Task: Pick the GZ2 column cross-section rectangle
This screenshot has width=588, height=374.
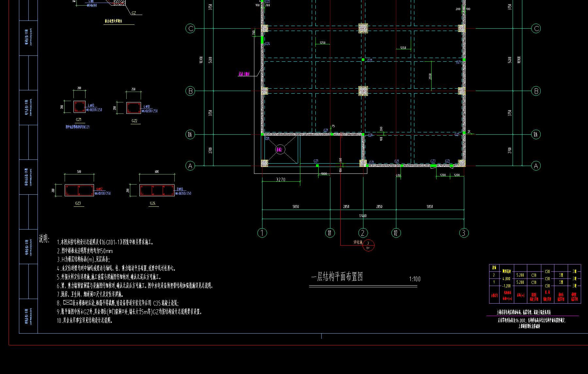Action: coord(134,108)
